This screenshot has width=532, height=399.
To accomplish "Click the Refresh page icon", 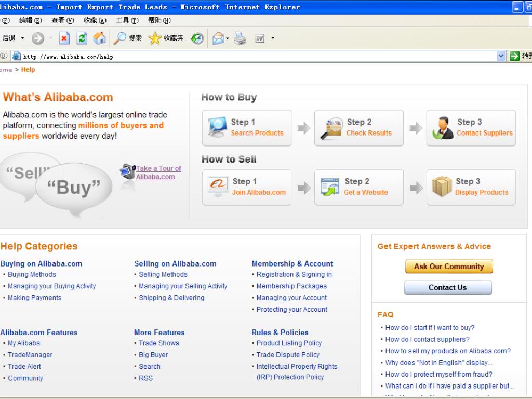I will 82,38.
